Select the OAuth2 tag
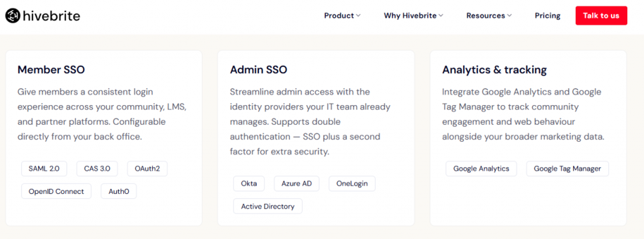The image size is (644, 239). coord(147,169)
